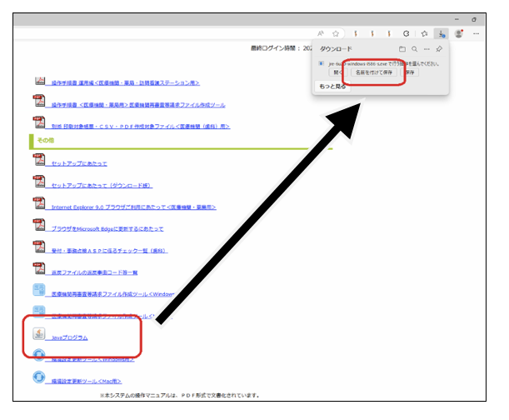Open Internet Explorer 9.0 ブラウザご利用にあたって link
Viewport: 509px width, 420px height.
coord(133,207)
